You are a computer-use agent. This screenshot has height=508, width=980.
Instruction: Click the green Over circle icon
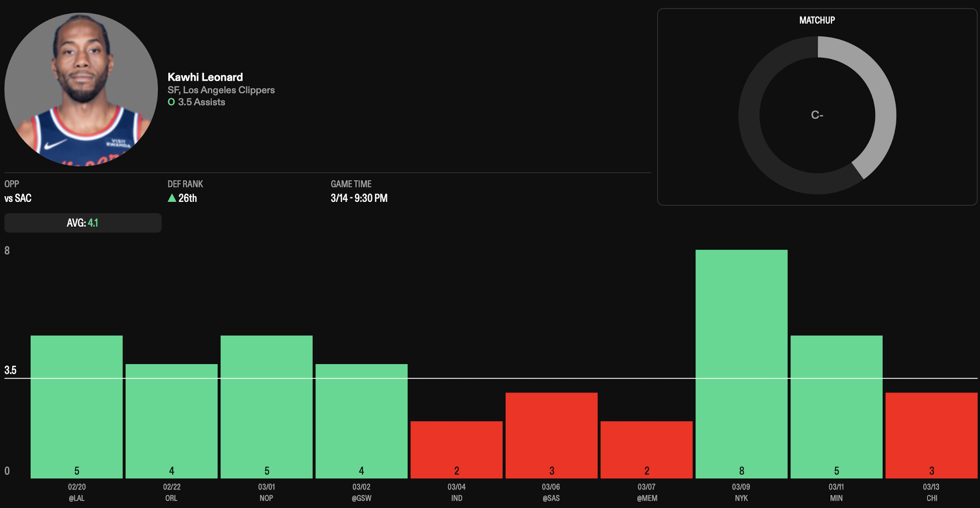tap(171, 102)
